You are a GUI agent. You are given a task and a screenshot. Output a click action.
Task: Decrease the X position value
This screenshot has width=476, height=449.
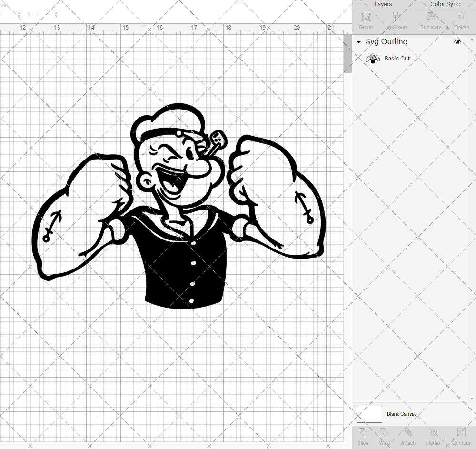[x=20, y=17]
